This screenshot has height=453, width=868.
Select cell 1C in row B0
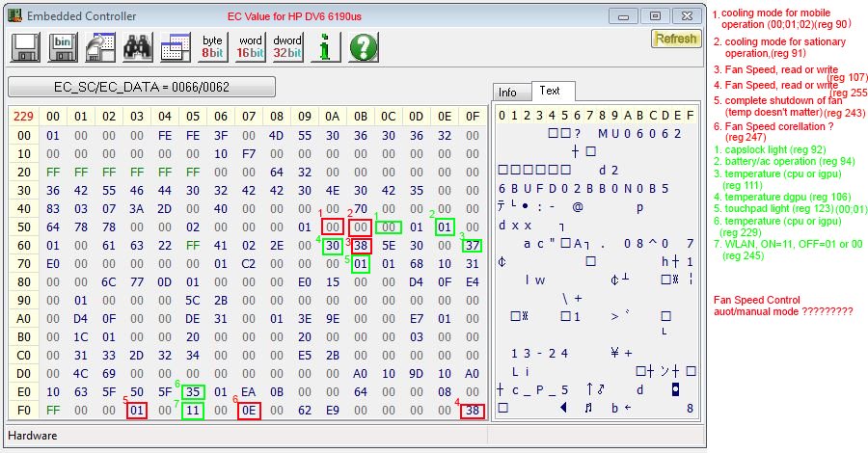tap(81, 336)
